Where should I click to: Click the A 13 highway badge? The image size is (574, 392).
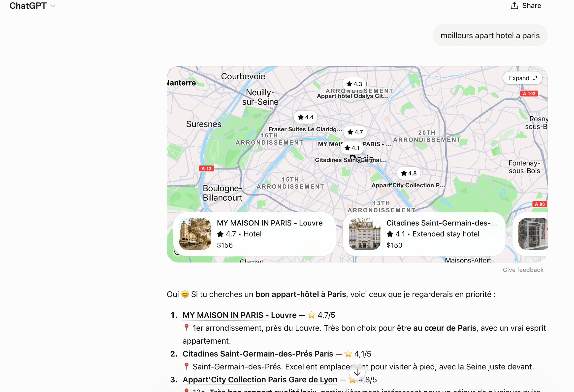click(x=206, y=168)
